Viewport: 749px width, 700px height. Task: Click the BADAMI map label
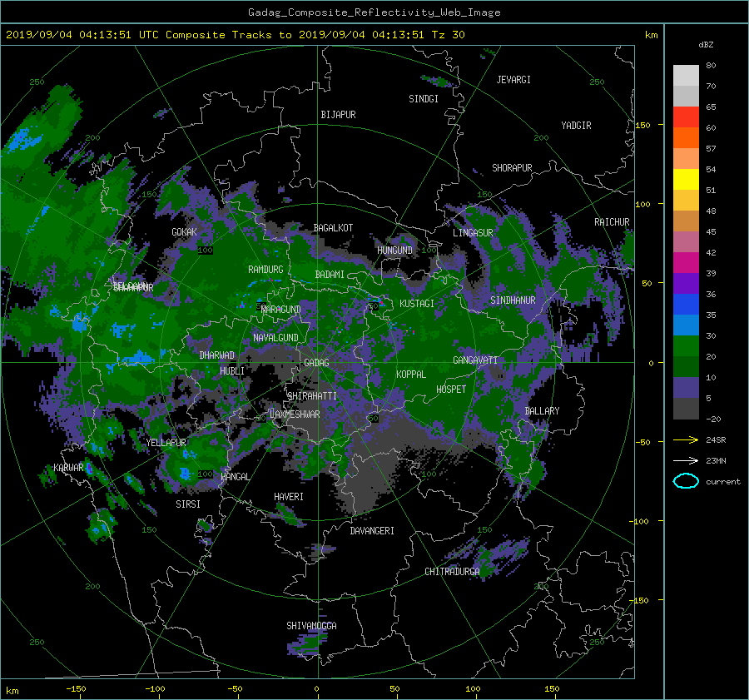[330, 275]
